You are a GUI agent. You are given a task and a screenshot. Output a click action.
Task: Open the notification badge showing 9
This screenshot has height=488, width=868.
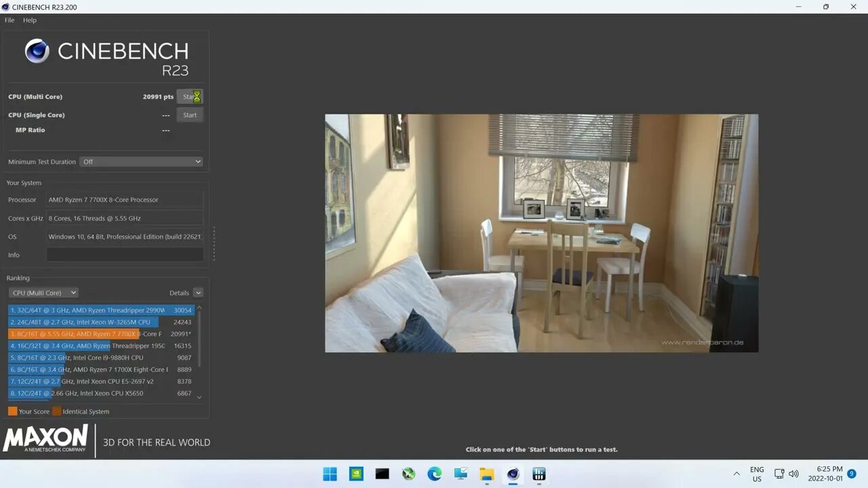pyautogui.click(x=852, y=474)
